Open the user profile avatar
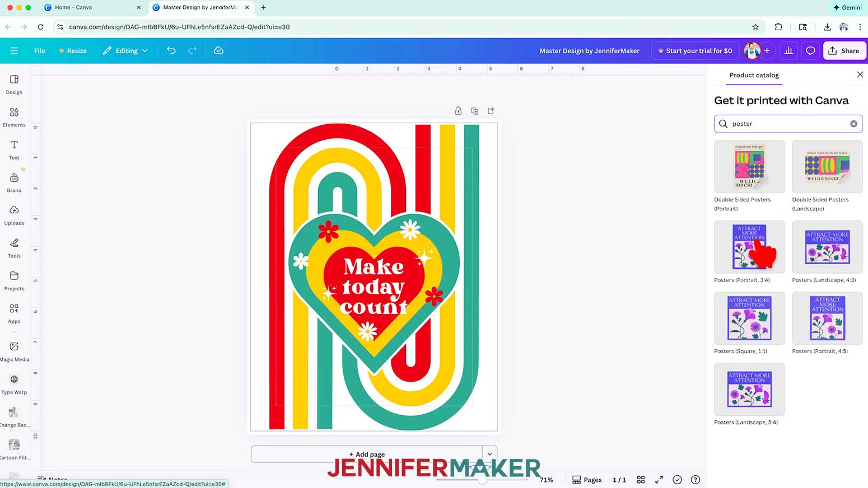868x488 pixels. [752, 50]
